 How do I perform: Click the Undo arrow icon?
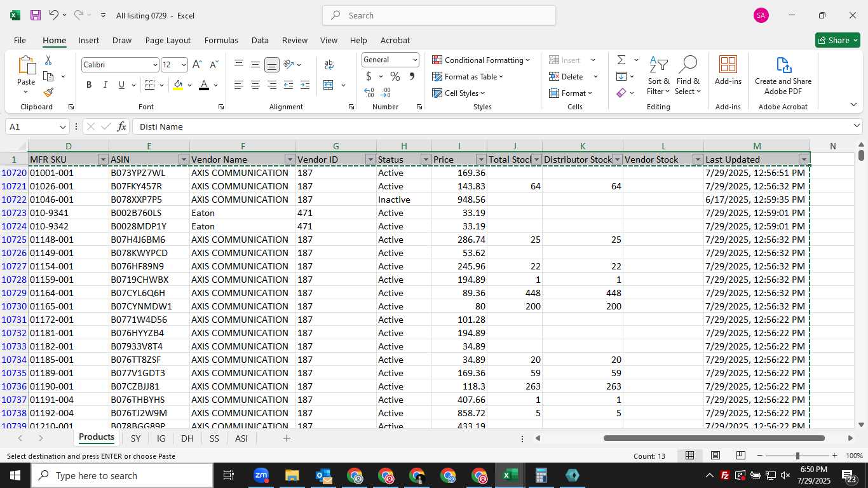[54, 15]
